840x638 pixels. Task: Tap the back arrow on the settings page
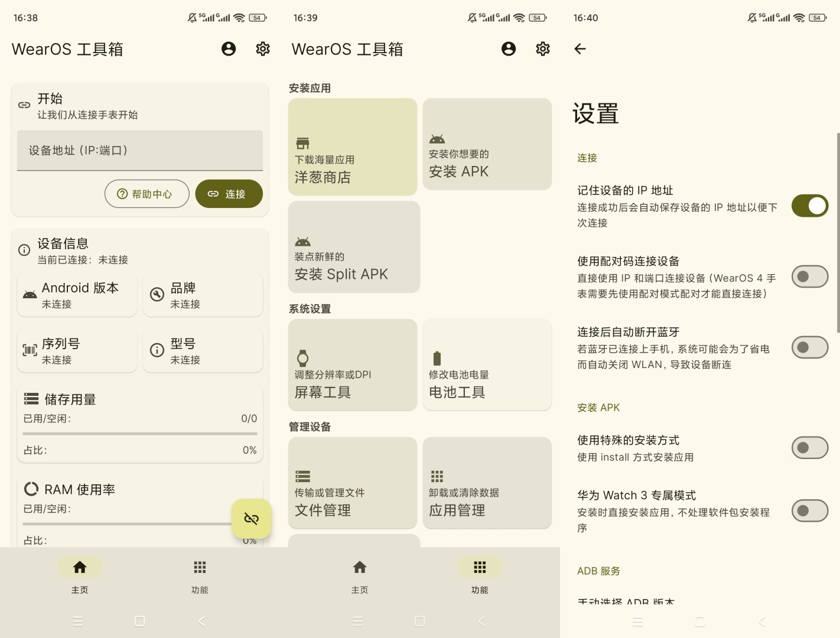pos(580,49)
